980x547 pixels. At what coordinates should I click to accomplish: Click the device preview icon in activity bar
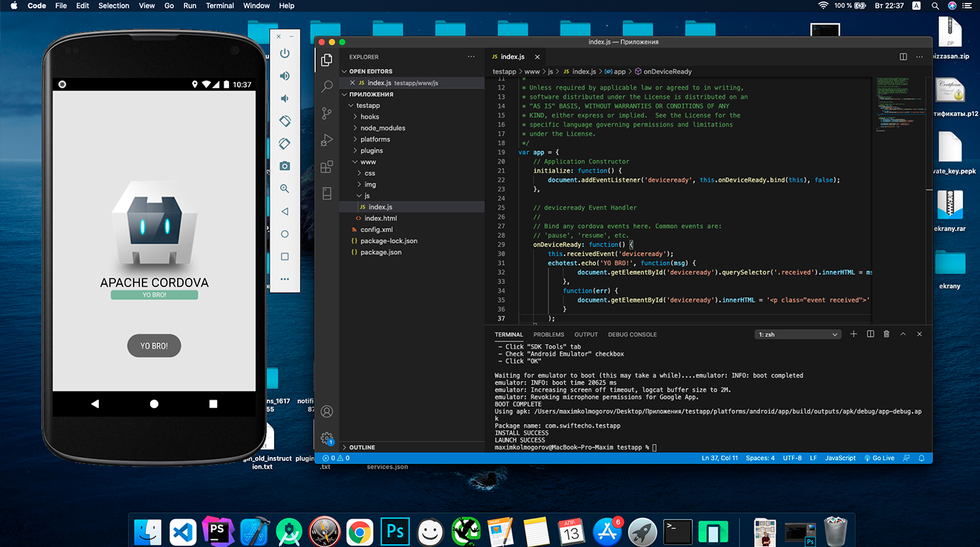(x=327, y=193)
